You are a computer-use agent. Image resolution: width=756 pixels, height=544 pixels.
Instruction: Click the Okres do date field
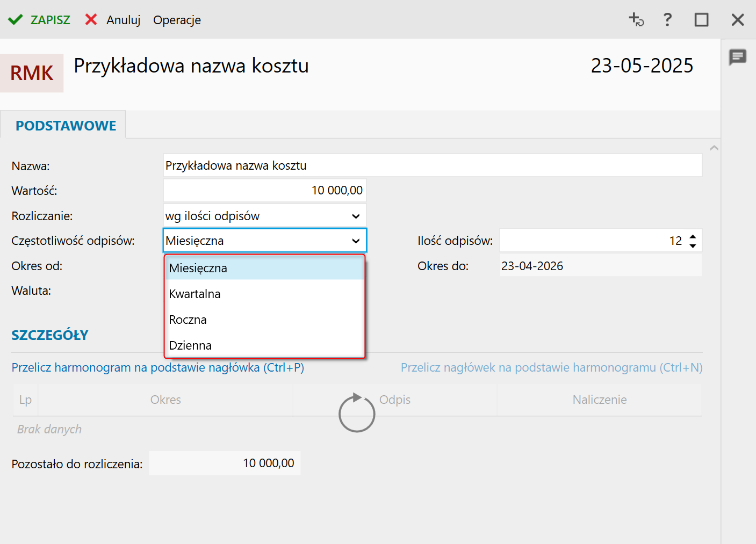[x=601, y=266]
